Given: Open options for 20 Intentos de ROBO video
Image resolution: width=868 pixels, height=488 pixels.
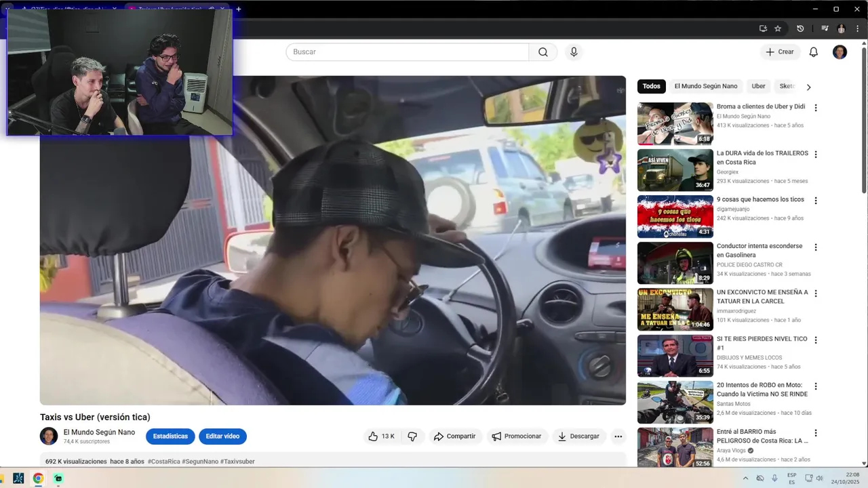Looking at the screenshot, I should 816,386.
